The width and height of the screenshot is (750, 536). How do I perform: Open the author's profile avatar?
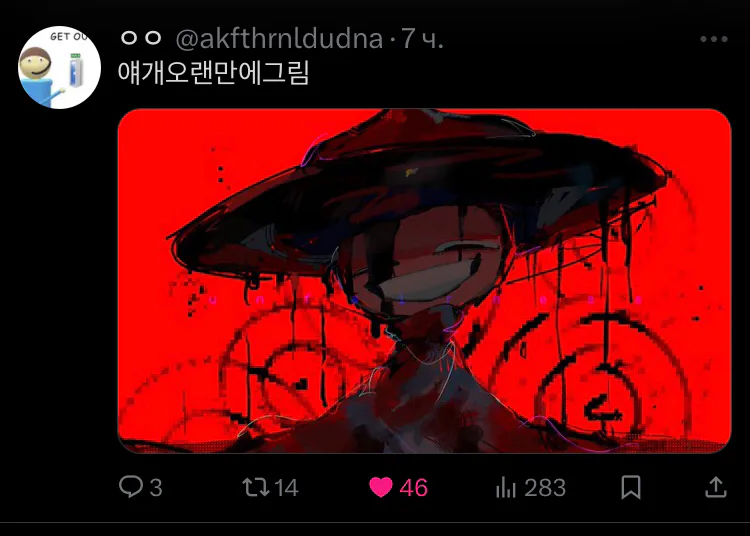59,67
